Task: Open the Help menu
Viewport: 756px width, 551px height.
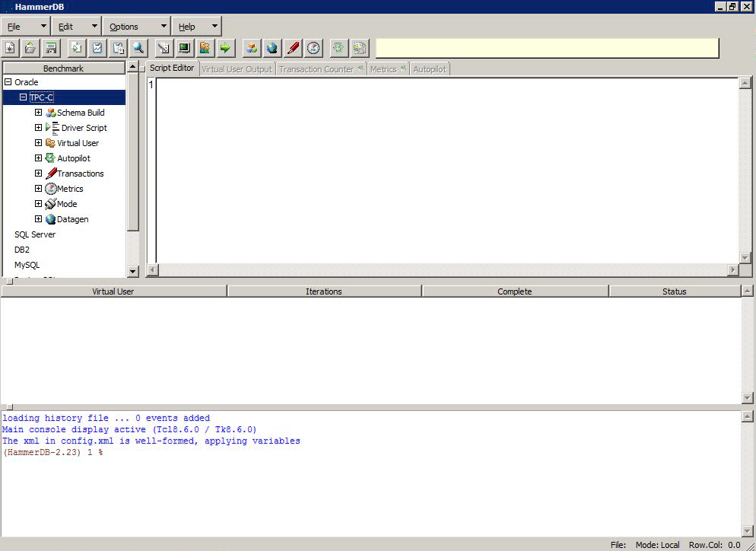Action: [x=197, y=27]
